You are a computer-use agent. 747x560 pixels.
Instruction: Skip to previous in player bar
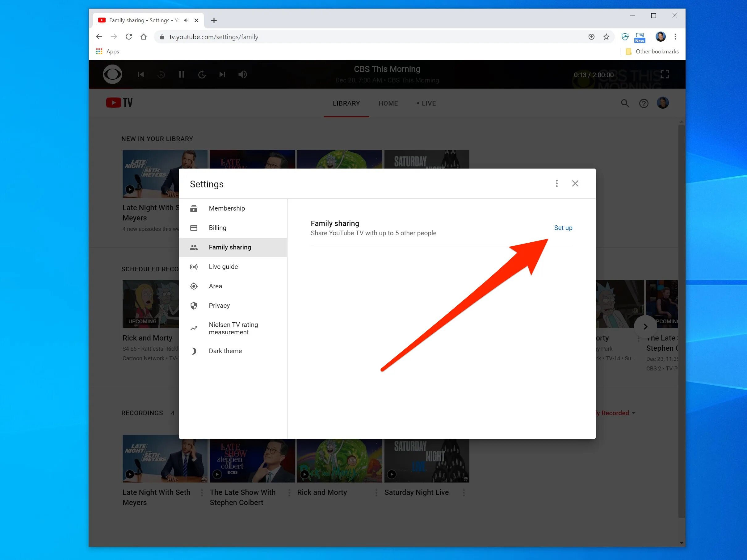141,74
